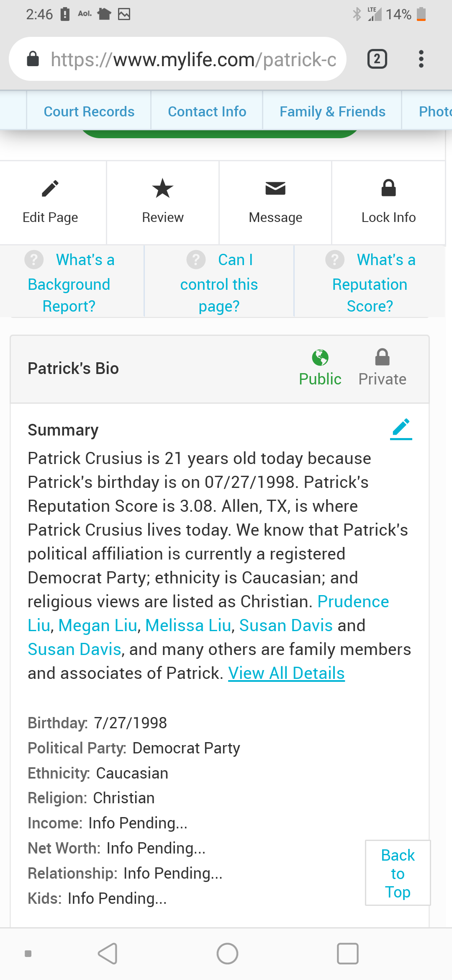Open browser tab switcher showing 2 tabs
The width and height of the screenshot is (452, 980).
click(x=377, y=59)
